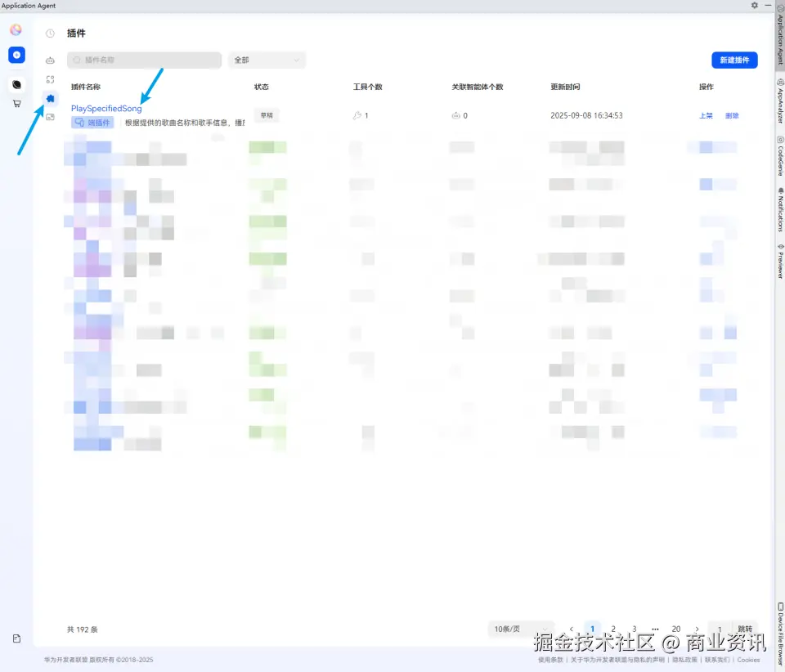
Task: Focus the jump-to-page number field
Action: pyautogui.click(x=720, y=629)
